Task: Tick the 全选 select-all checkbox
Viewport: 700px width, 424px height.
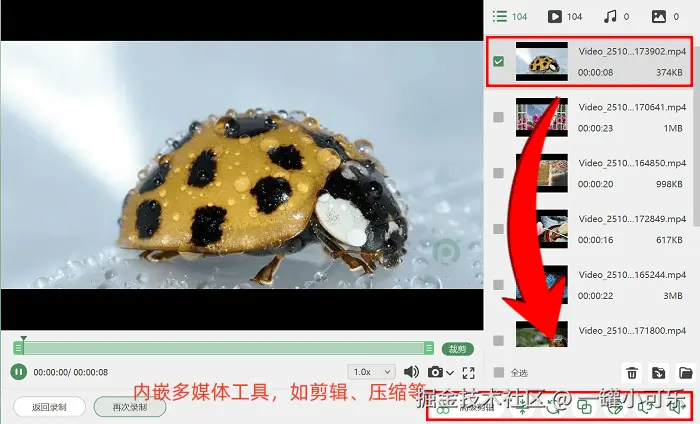Action: pyautogui.click(x=499, y=372)
